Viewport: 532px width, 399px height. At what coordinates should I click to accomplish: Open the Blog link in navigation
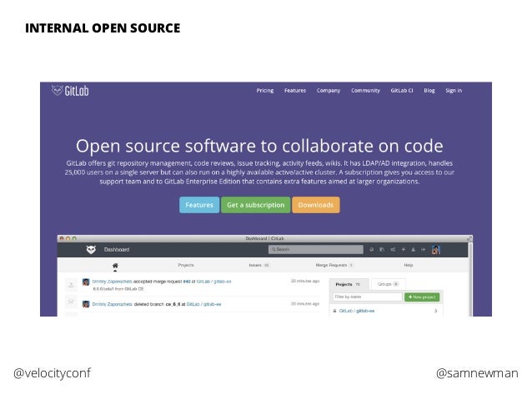[x=429, y=91]
